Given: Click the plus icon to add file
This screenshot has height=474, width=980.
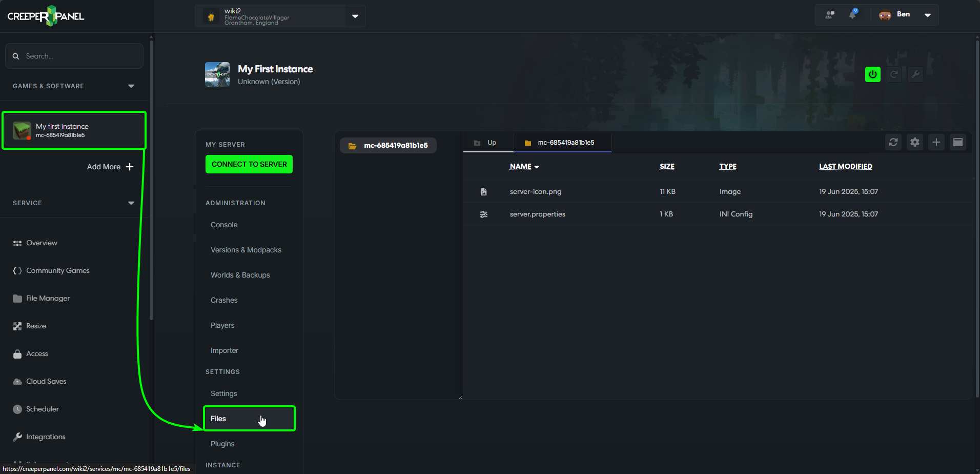Looking at the screenshot, I should point(936,142).
